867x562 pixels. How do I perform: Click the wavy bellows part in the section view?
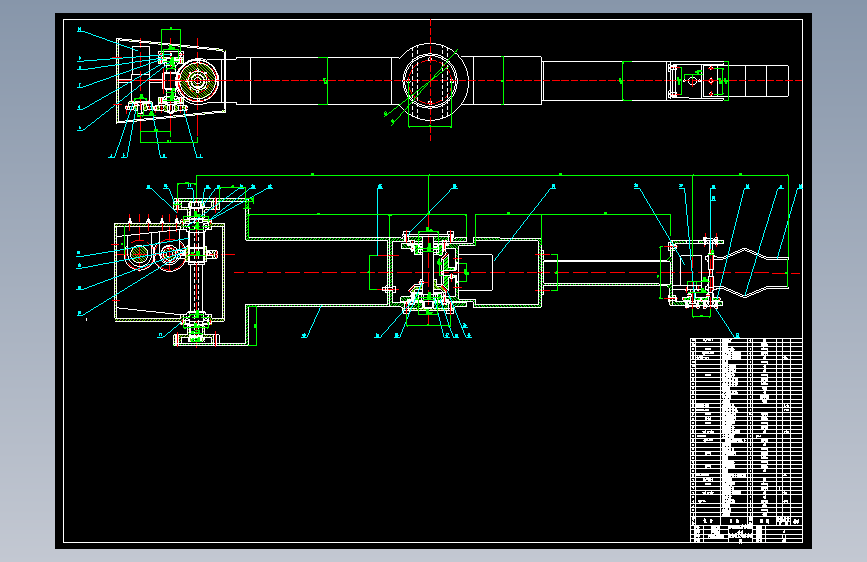752,272
